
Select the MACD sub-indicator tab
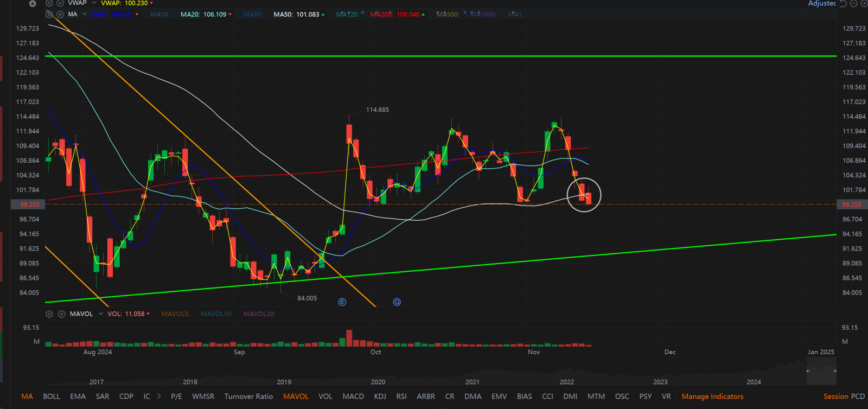(x=353, y=397)
